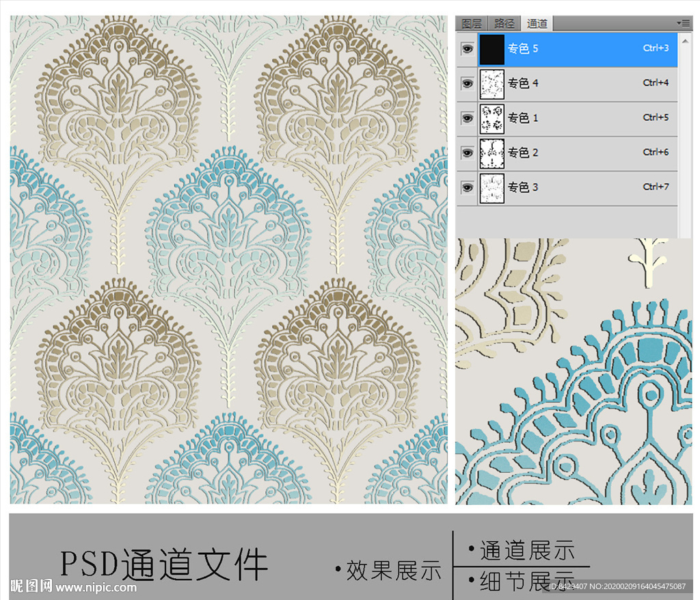Click the 专色 5 black thumbnail
The height and width of the screenshot is (600, 700).
[x=492, y=49]
